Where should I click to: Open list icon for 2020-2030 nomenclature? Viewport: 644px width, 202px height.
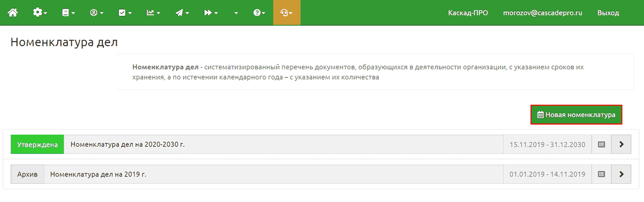click(601, 144)
